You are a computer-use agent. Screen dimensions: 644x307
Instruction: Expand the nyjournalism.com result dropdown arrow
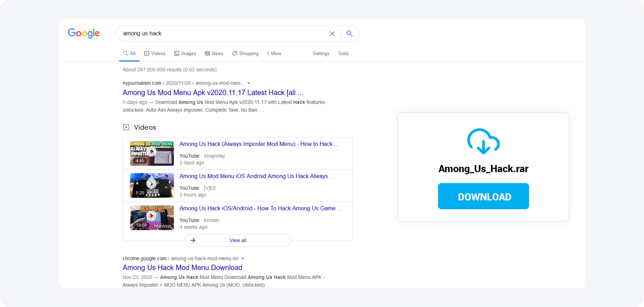(x=249, y=83)
